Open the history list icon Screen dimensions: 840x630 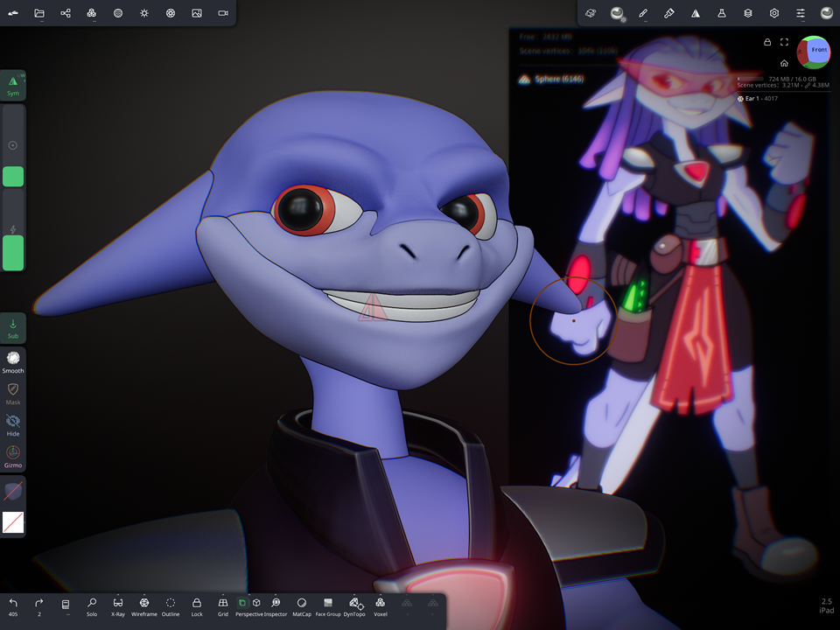[x=66, y=605]
